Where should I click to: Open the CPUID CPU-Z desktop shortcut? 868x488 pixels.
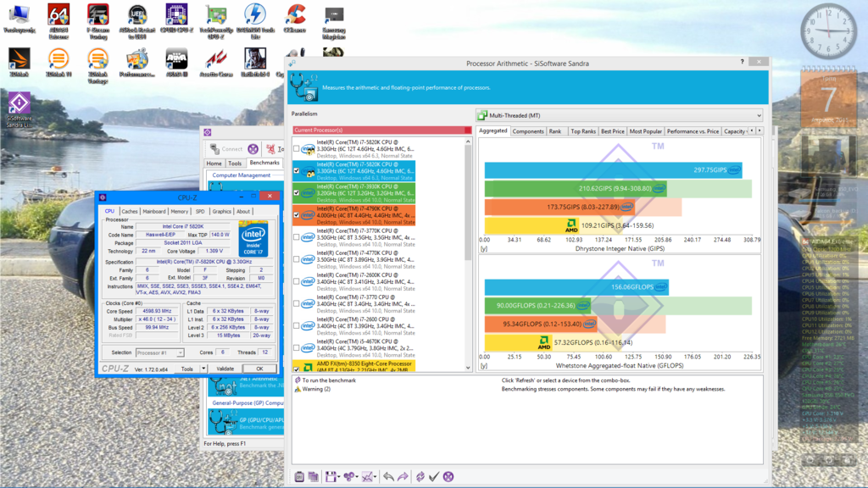[176, 19]
